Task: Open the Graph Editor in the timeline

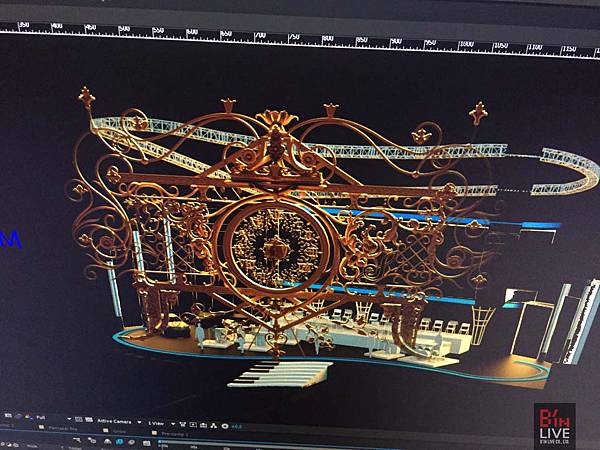Action: tap(147, 443)
